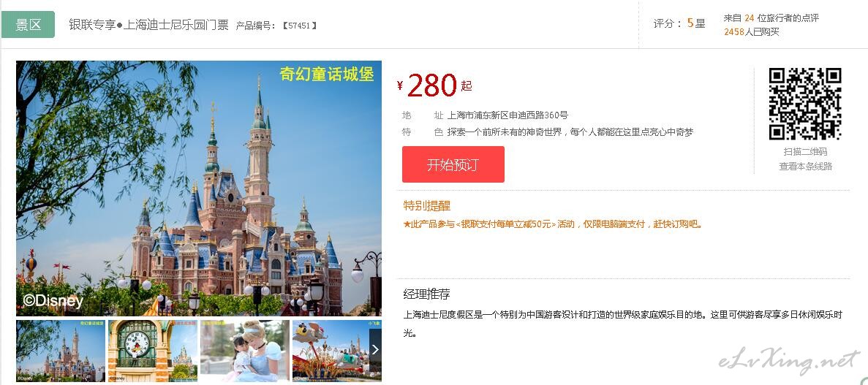868x385 pixels.
Task: Click the product number 57451
Action: [300, 26]
